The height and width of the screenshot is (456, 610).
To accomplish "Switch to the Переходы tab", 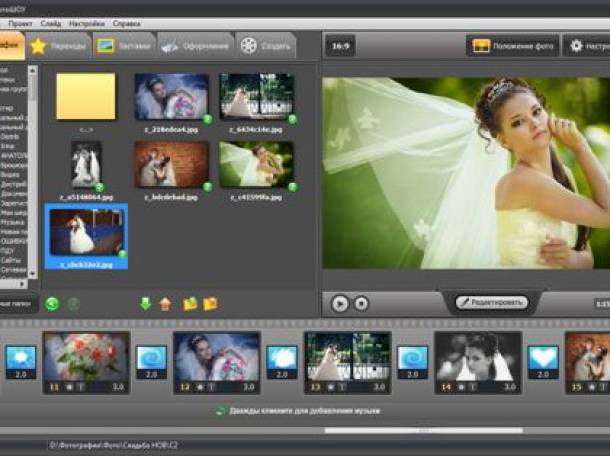I will (x=59, y=46).
